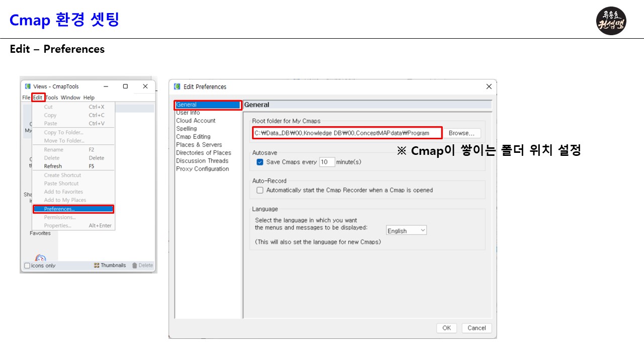Toggle Save Cmaps every checkbox
Screen dimensions: 644x362
coord(260,162)
